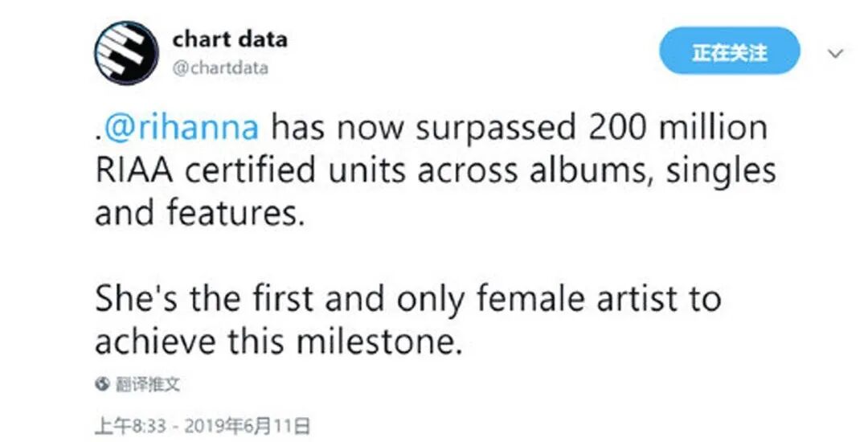Click the phrase "achieve this milestone"
The width and height of the screenshot is (868, 442).
pyautogui.click(x=278, y=341)
